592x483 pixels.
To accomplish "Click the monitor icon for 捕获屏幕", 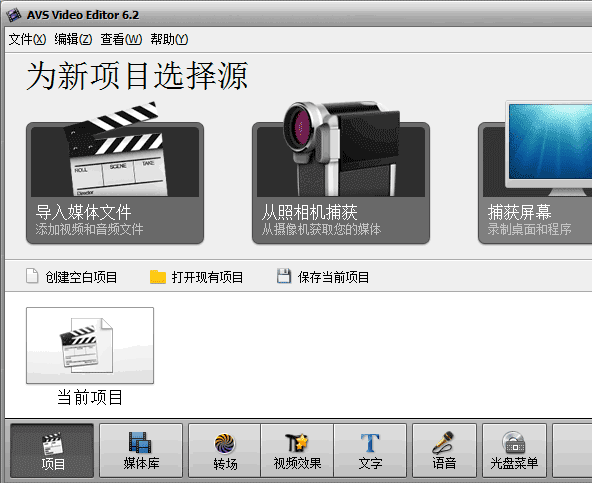I will [x=548, y=148].
